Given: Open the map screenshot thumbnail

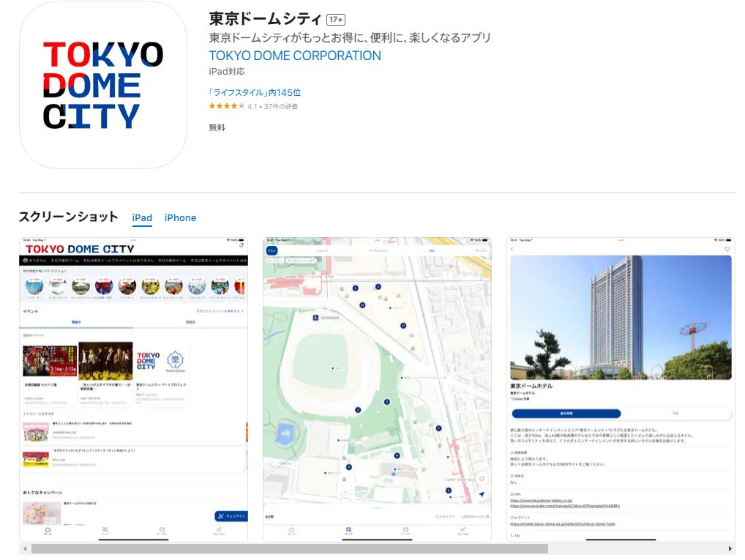Looking at the screenshot, I should pyautogui.click(x=377, y=389).
